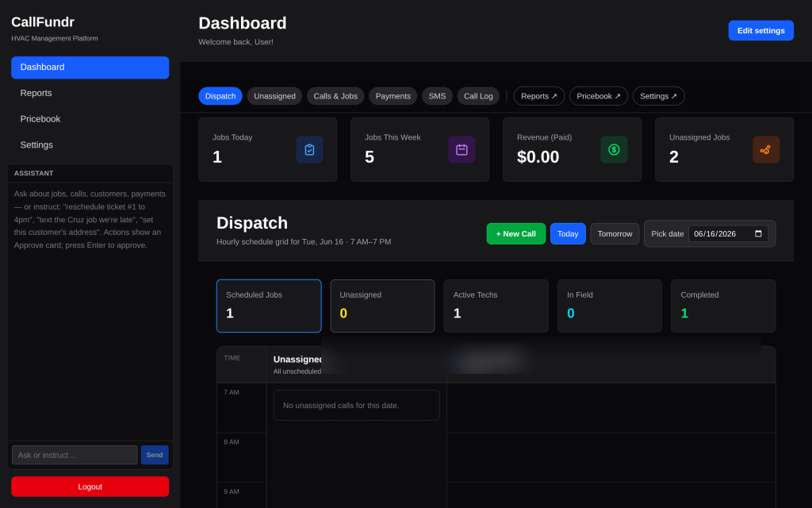Click the Active Techs stat card
Viewport: 812px width, 508px height.
coord(496,306)
